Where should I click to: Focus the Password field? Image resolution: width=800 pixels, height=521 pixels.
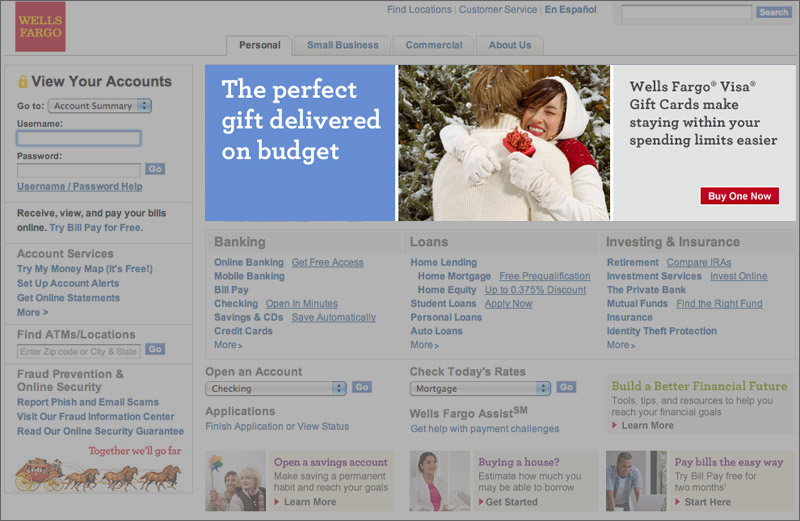click(x=79, y=170)
